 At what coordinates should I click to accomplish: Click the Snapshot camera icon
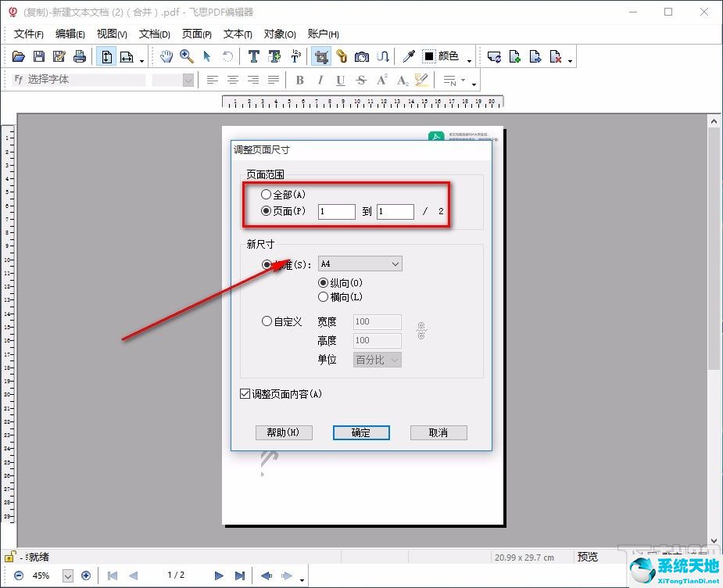[x=361, y=56]
